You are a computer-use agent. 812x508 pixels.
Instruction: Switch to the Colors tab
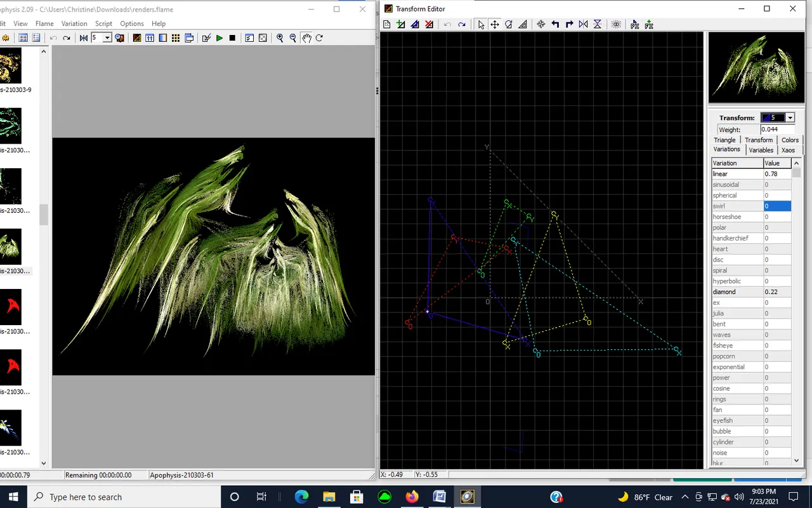[x=790, y=140]
